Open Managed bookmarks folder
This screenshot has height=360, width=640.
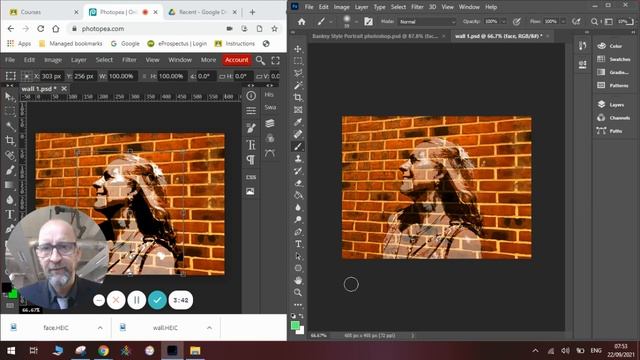point(70,44)
